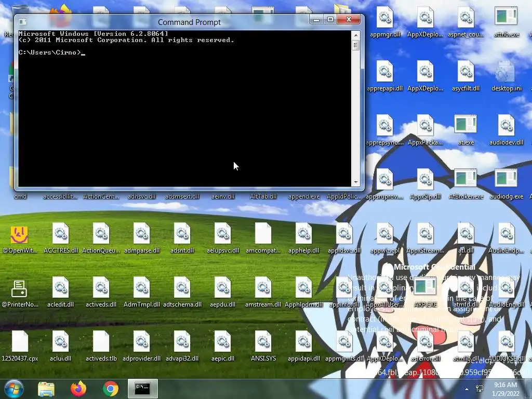Select the audiodg.exe desktop icon
532x399 pixels.
[506, 184]
